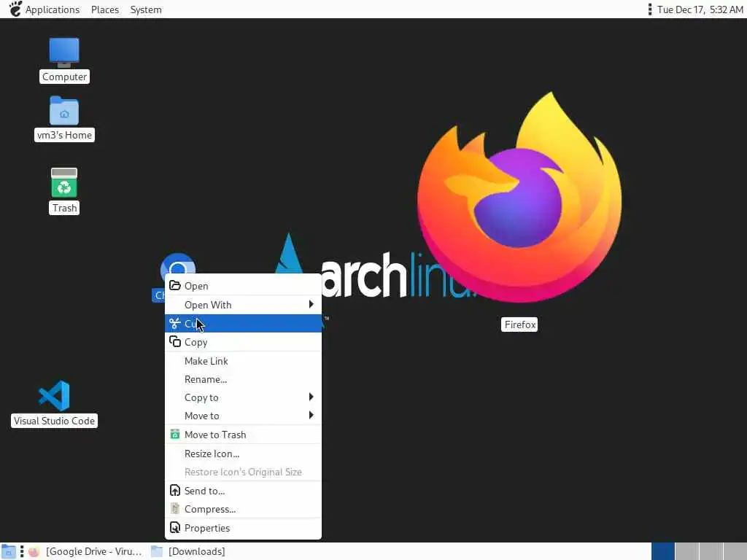
Task: Open the System menu
Action: coord(146,9)
